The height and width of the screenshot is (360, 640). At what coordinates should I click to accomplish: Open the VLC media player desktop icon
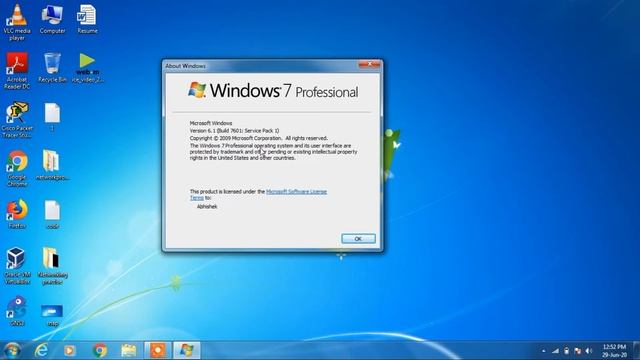point(17,21)
